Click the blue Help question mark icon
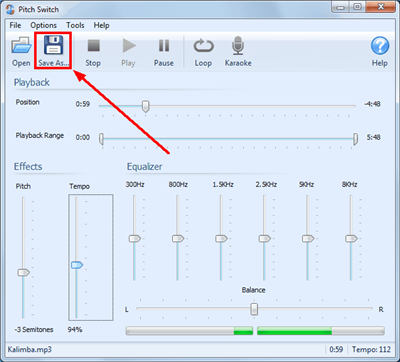 pyautogui.click(x=380, y=46)
